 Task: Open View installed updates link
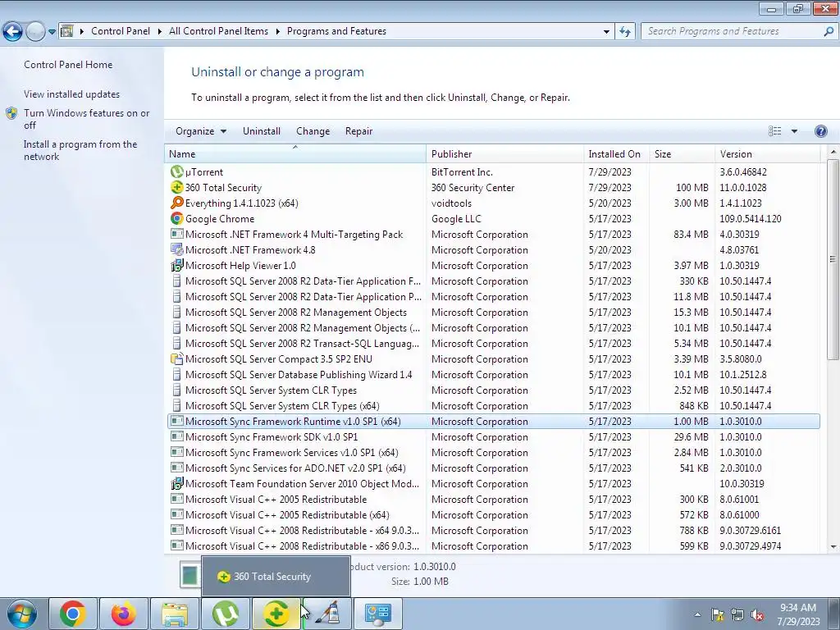tap(72, 94)
